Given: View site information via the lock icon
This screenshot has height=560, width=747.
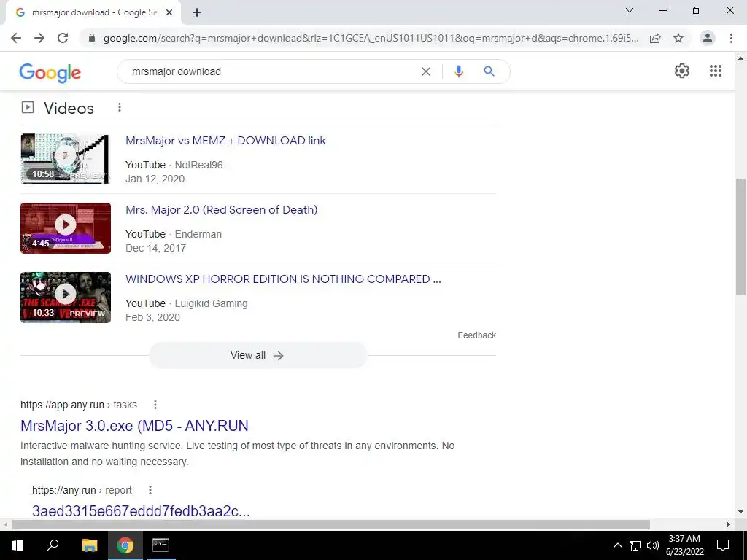Looking at the screenshot, I should coord(92,38).
